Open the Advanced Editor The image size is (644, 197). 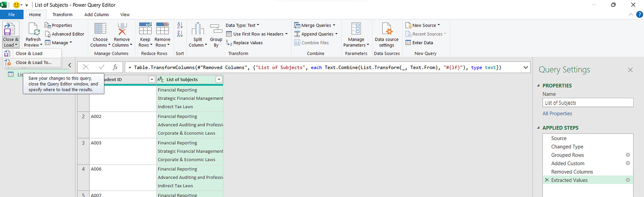(x=64, y=34)
